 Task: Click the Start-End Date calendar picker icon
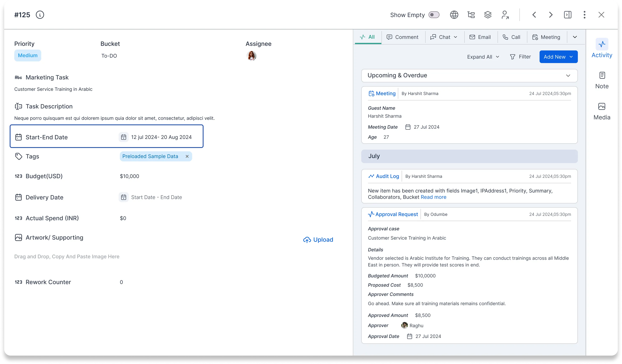(x=123, y=137)
